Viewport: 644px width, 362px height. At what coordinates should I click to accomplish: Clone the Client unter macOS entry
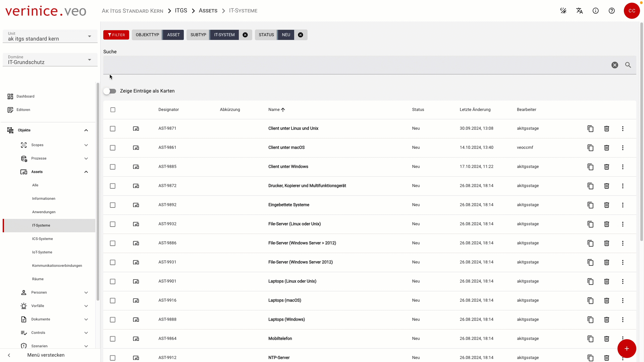click(x=590, y=148)
